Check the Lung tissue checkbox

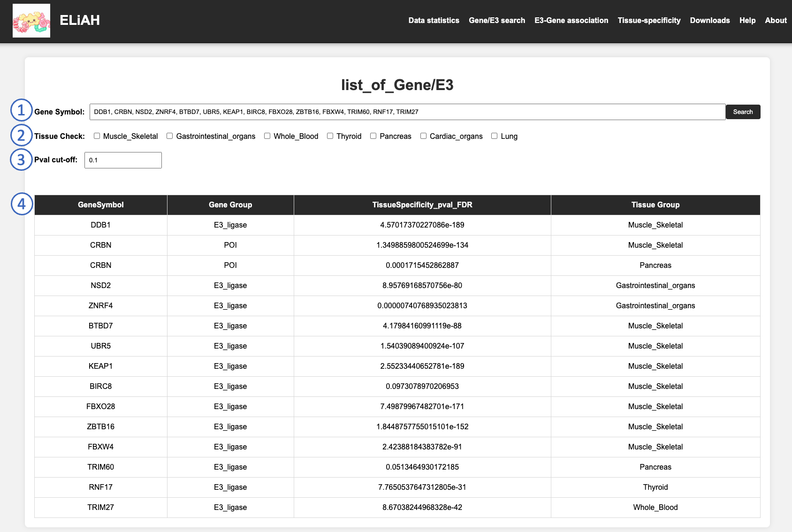pyautogui.click(x=495, y=136)
